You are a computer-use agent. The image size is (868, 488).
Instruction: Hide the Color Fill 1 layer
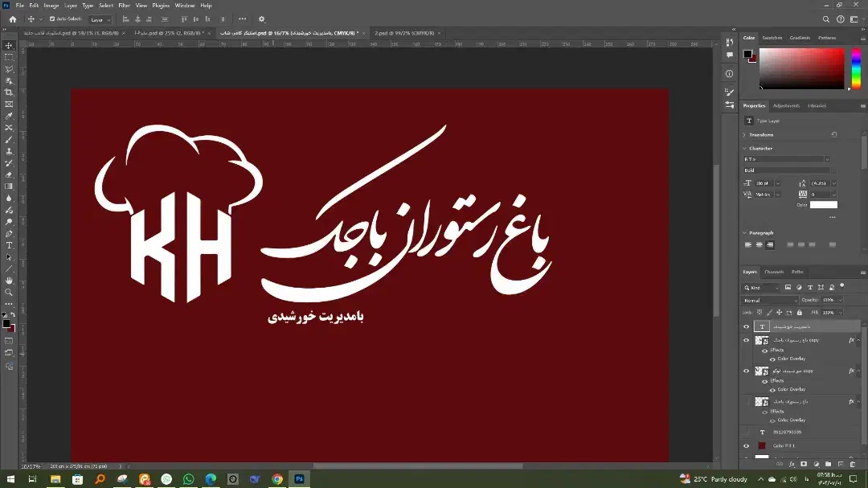746,445
